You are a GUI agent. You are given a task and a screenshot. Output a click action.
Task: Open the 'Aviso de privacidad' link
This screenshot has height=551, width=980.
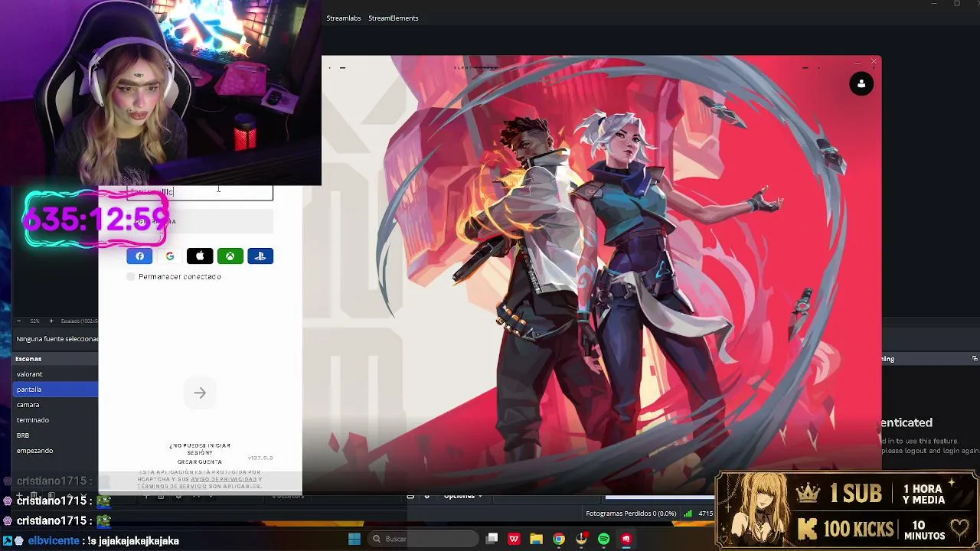click(224, 479)
